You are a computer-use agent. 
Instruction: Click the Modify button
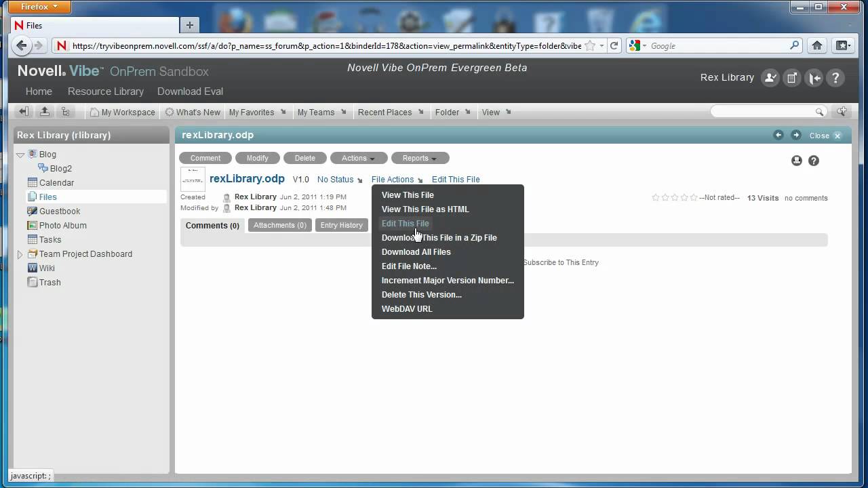tap(257, 158)
